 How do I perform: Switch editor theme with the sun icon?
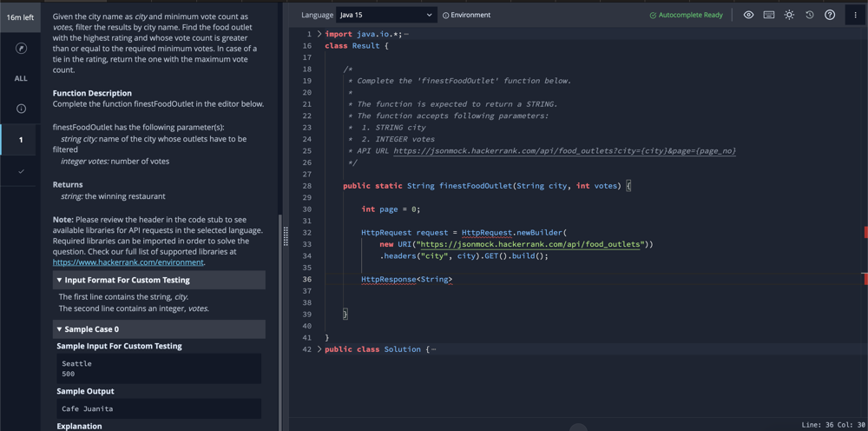(789, 15)
